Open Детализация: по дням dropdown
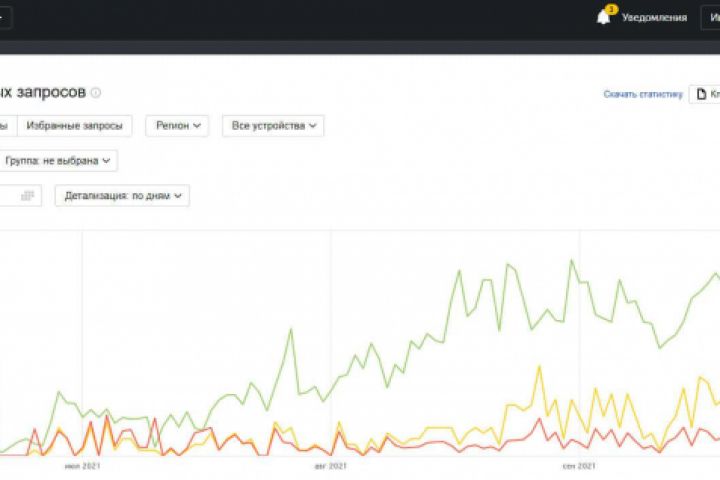Image resolution: width=720 pixels, height=480 pixels. click(x=123, y=196)
